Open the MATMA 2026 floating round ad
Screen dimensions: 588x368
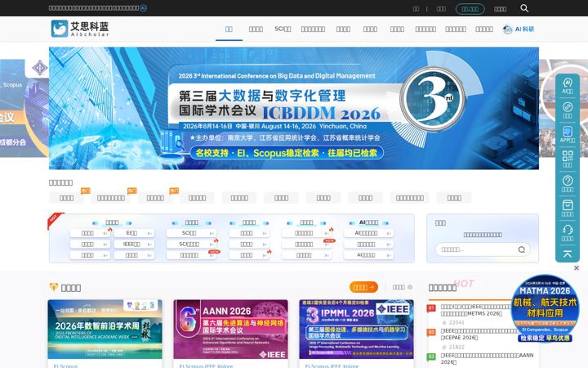[545, 308]
